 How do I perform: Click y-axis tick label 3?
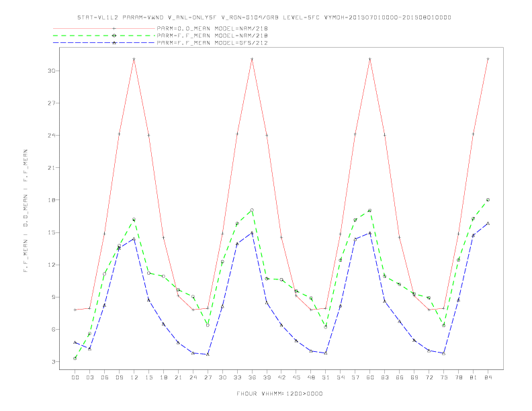point(53,362)
